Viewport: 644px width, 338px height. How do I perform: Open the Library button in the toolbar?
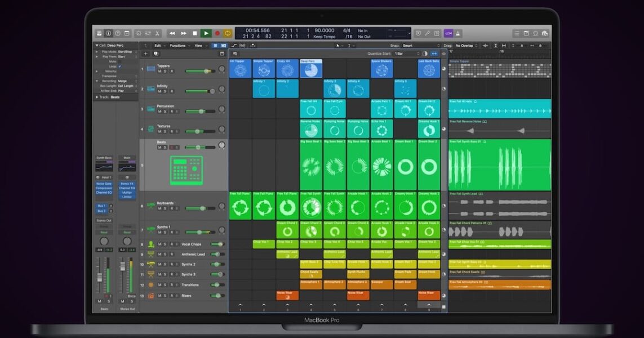point(99,33)
